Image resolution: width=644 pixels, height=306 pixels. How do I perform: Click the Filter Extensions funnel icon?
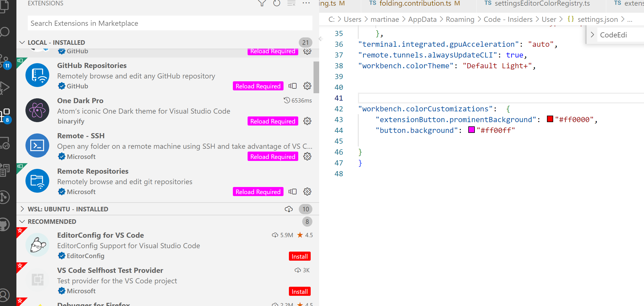pos(262,3)
